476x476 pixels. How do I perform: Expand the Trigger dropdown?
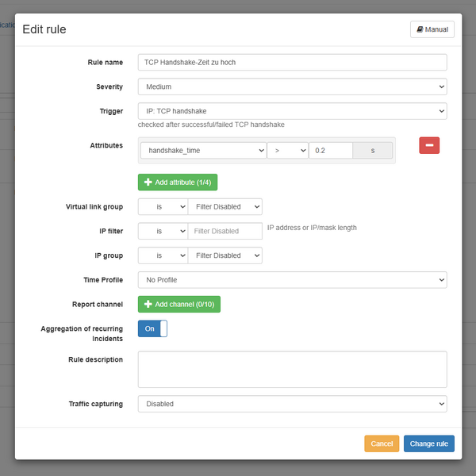pos(292,111)
